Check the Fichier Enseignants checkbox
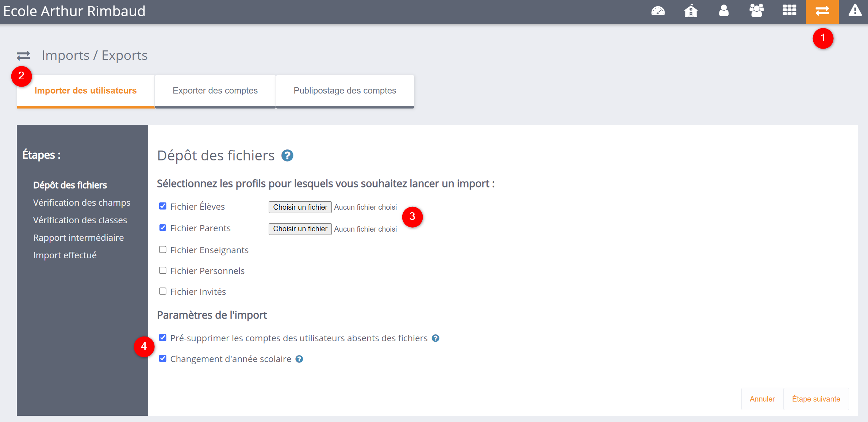This screenshot has height=422, width=868. point(163,250)
